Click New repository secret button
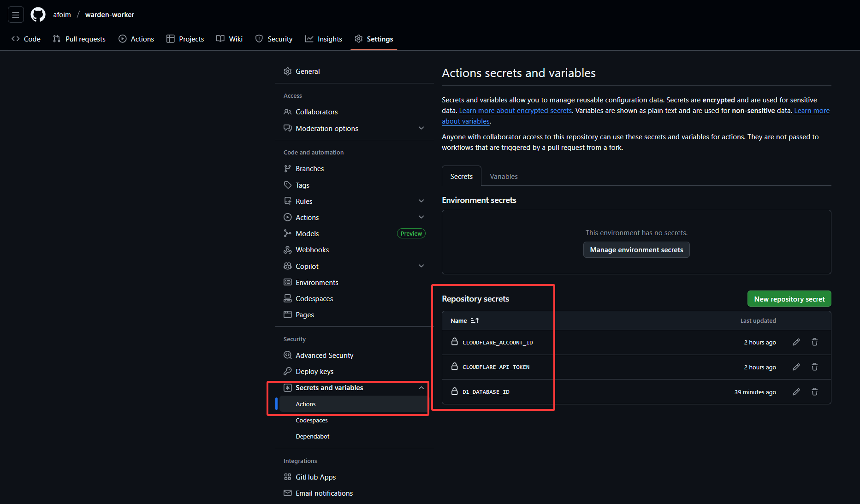Image resolution: width=860 pixels, height=504 pixels. pyautogui.click(x=789, y=299)
